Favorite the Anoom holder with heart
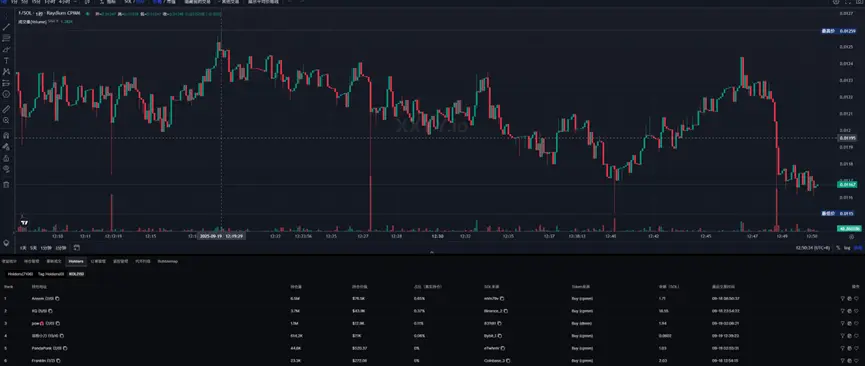Screen dimensions: 865x366 [x=856, y=298]
